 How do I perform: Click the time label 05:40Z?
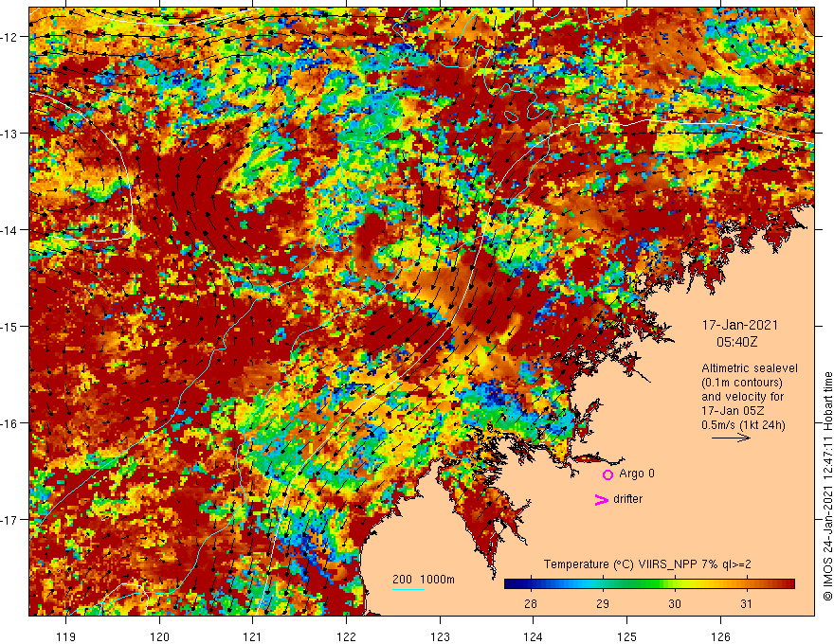[736, 342]
